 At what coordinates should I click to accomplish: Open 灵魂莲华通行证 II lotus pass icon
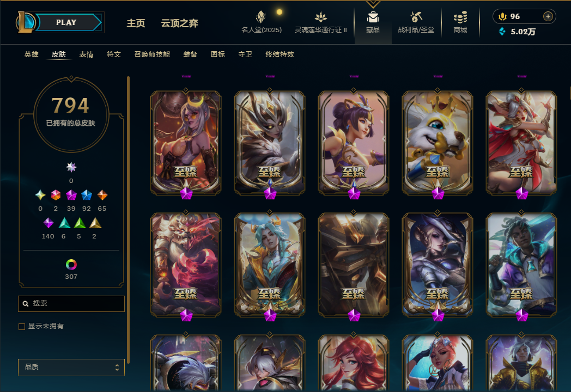coord(320,17)
